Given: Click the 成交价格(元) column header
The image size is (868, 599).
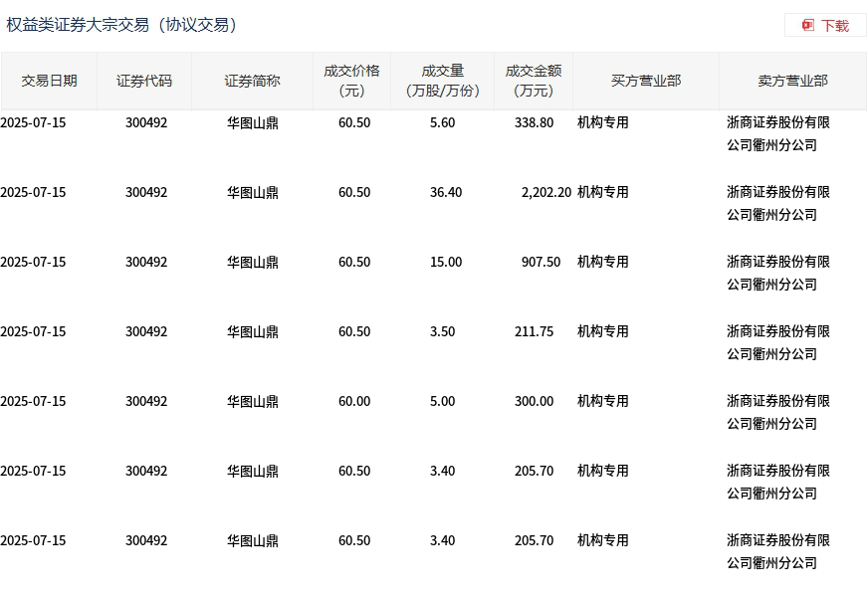Looking at the screenshot, I should [x=352, y=82].
